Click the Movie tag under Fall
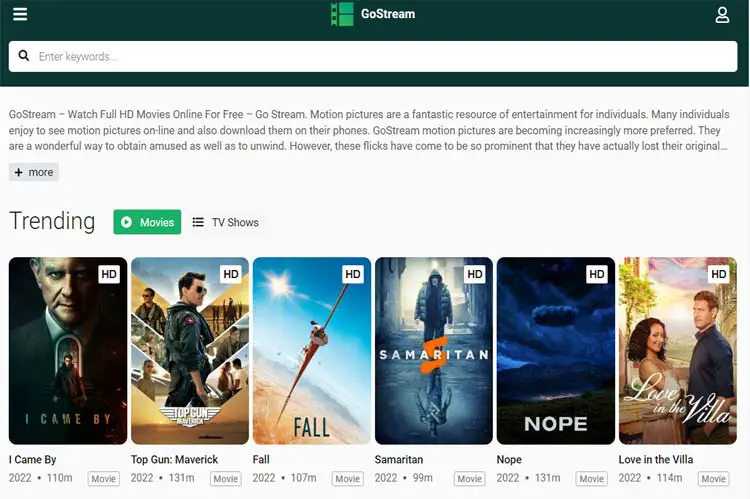750x499 pixels. (347, 478)
